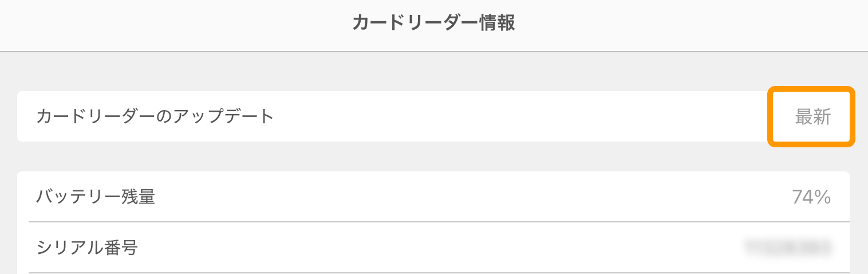Click gray margin left of the update card

coord(8,116)
